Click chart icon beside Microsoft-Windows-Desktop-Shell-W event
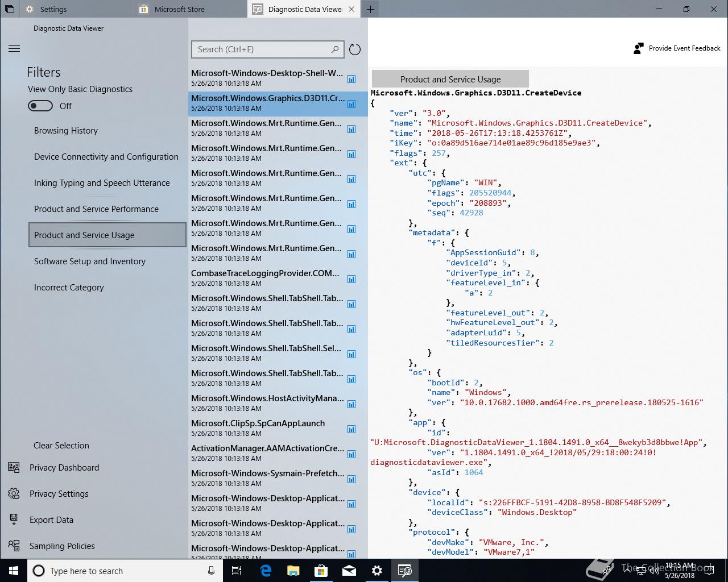The width and height of the screenshot is (728, 582). coord(351,79)
